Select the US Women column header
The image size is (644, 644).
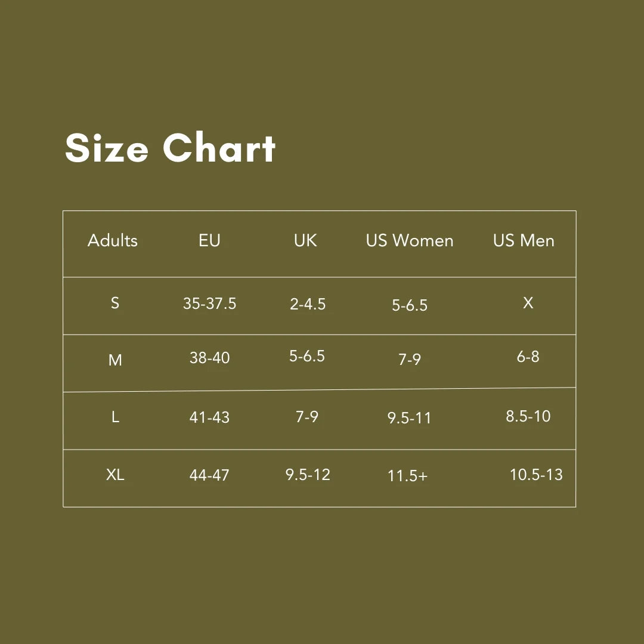point(410,240)
